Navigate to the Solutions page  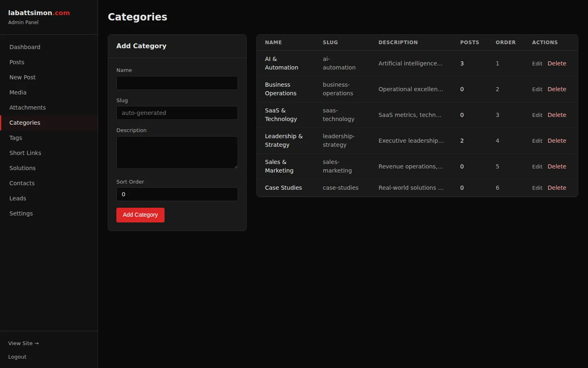[22, 168]
